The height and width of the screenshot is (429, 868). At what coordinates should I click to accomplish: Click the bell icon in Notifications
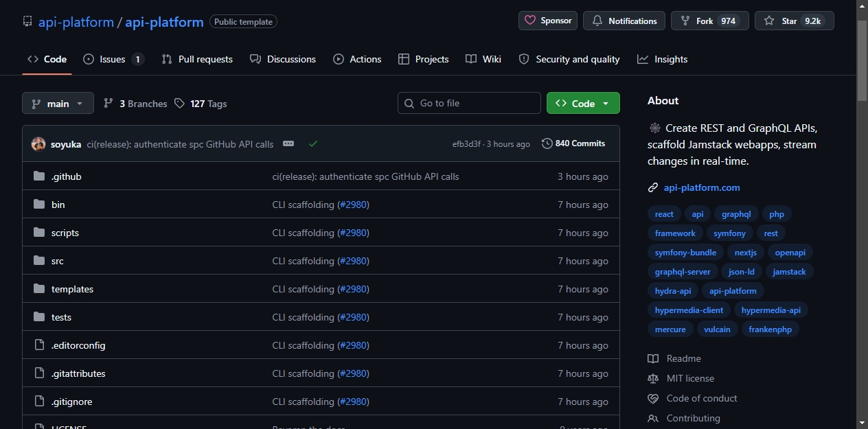pos(597,21)
